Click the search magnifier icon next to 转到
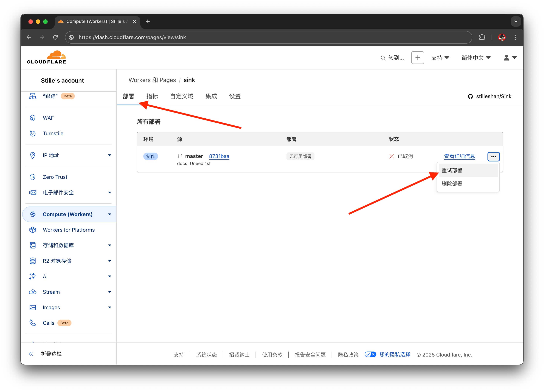 point(383,58)
